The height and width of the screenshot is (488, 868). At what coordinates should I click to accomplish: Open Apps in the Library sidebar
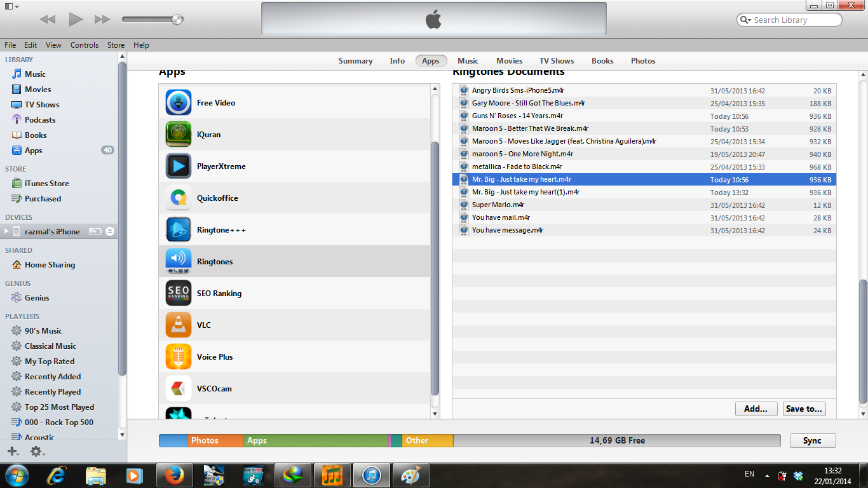(33, 151)
